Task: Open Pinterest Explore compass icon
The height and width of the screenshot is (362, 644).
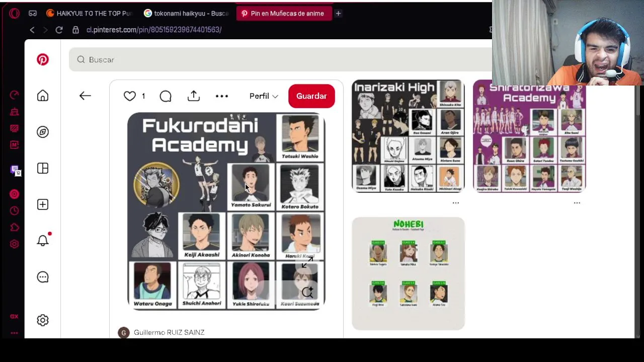Action: 43,132
